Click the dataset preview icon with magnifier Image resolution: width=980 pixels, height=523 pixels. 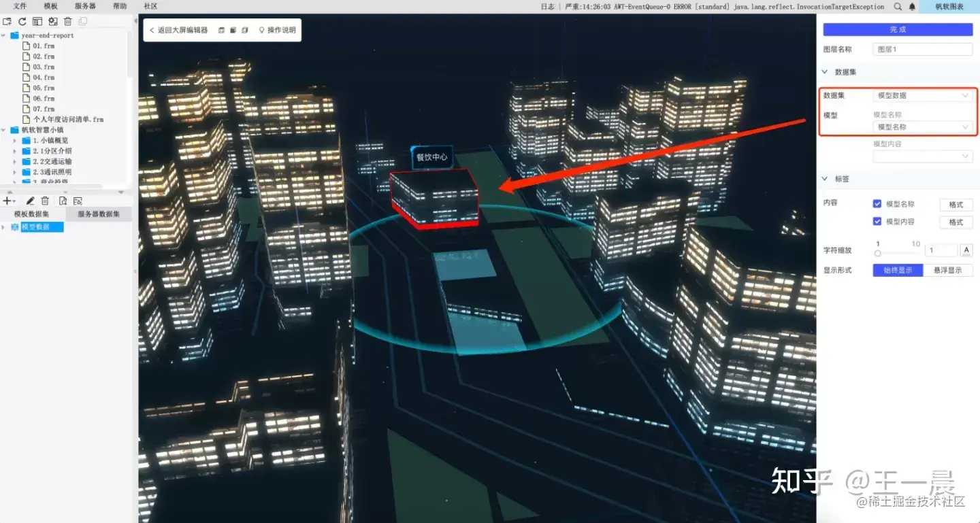pyautogui.click(x=63, y=201)
